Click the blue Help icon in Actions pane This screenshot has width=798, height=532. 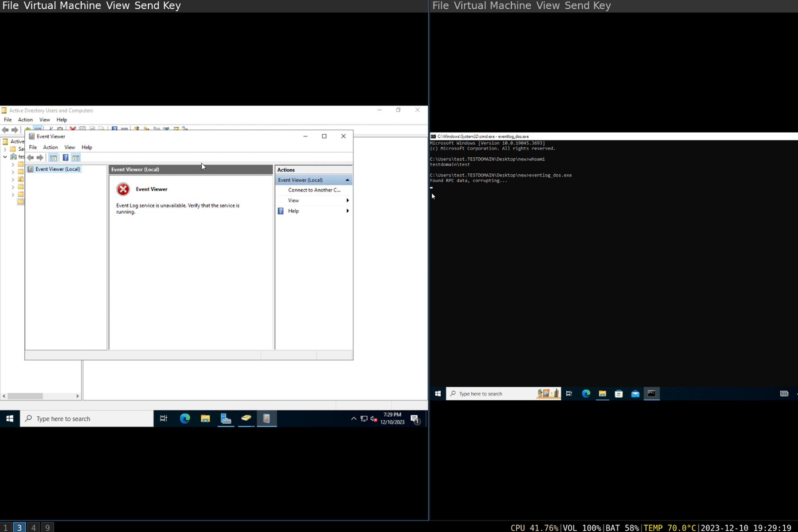[x=281, y=211]
